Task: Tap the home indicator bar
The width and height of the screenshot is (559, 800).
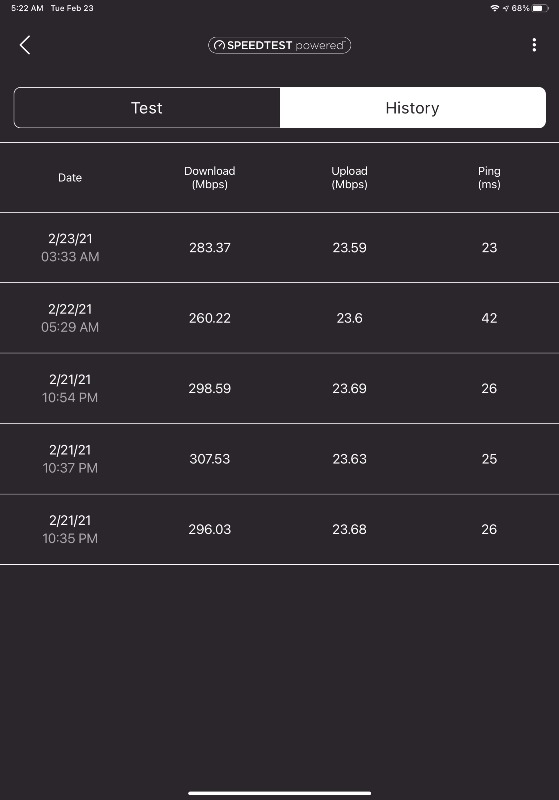Action: pyautogui.click(x=280, y=793)
